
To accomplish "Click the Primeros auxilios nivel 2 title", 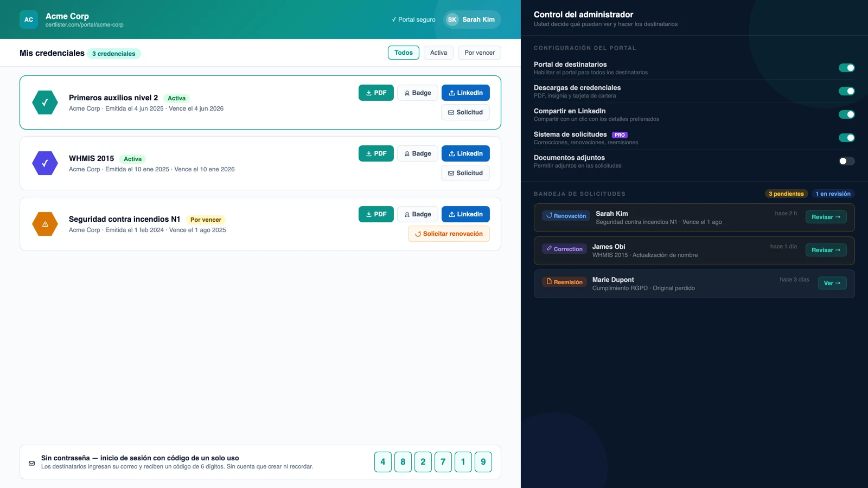I will coord(113,98).
